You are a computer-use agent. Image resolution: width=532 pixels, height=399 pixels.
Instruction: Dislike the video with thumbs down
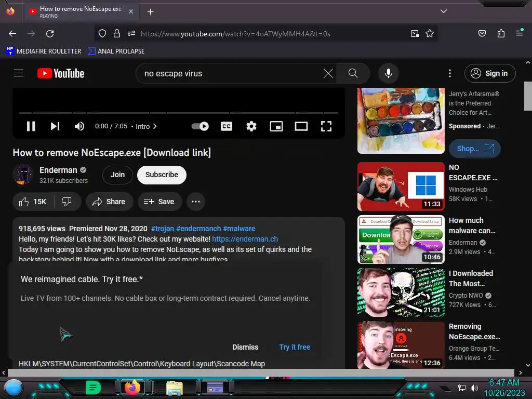[67, 202]
